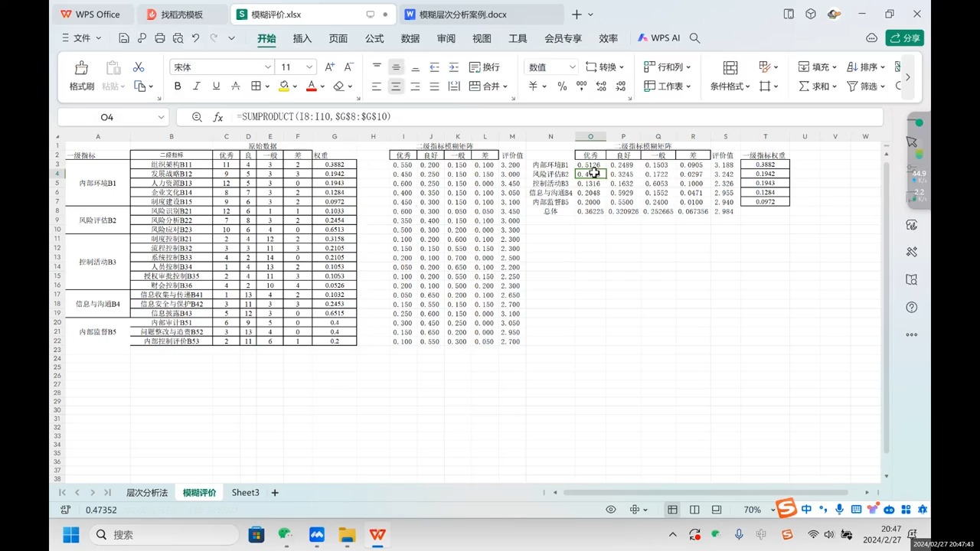The height and width of the screenshot is (551, 980).
Task: Click the font color red swatch
Action: [311, 86]
